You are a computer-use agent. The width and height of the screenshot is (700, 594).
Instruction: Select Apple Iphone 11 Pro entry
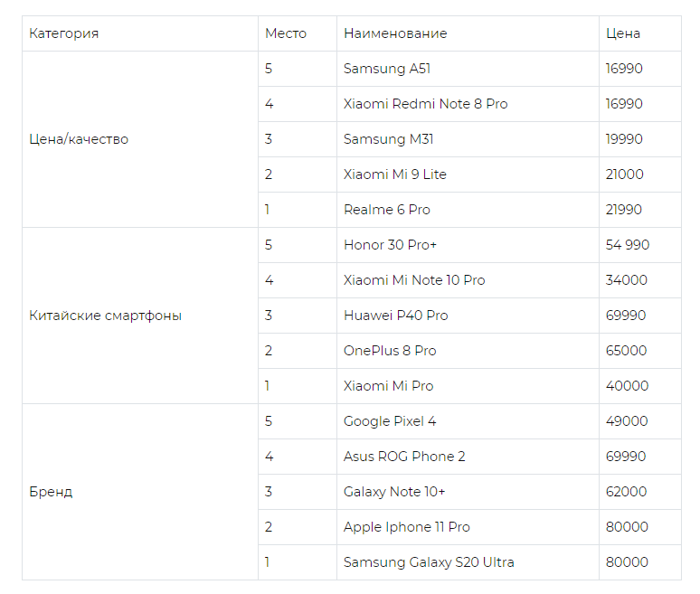click(x=468, y=527)
